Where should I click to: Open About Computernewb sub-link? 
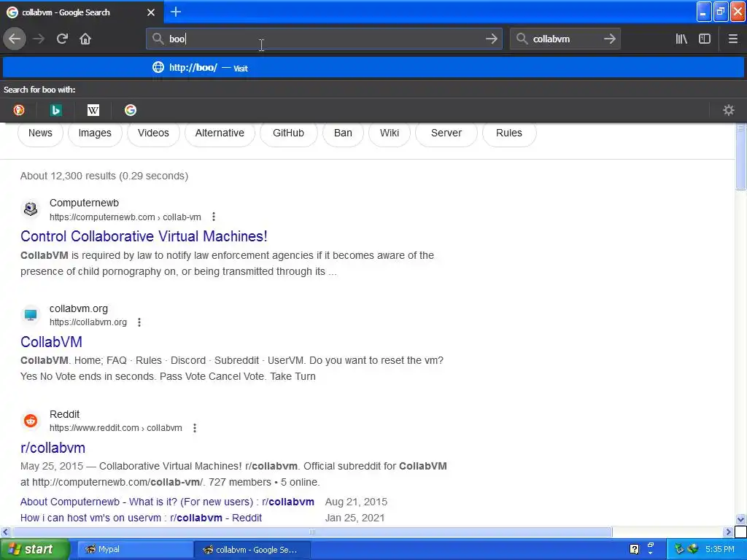pyautogui.click(x=167, y=502)
